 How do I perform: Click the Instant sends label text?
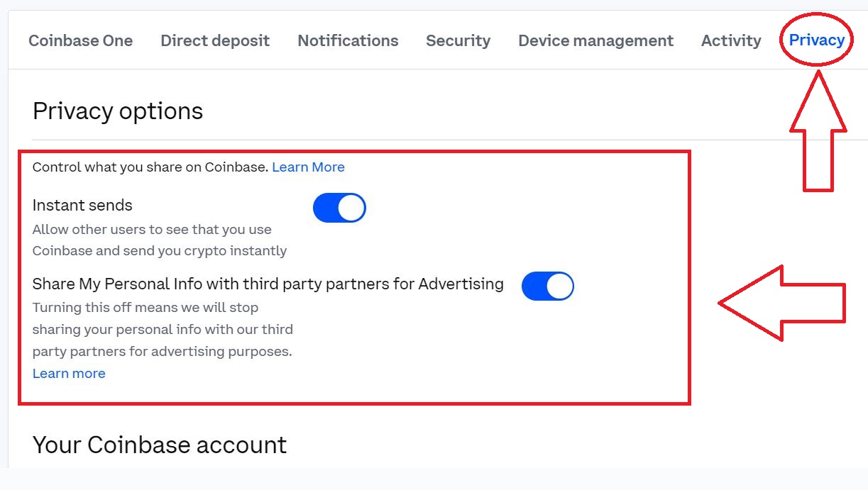[x=82, y=206]
